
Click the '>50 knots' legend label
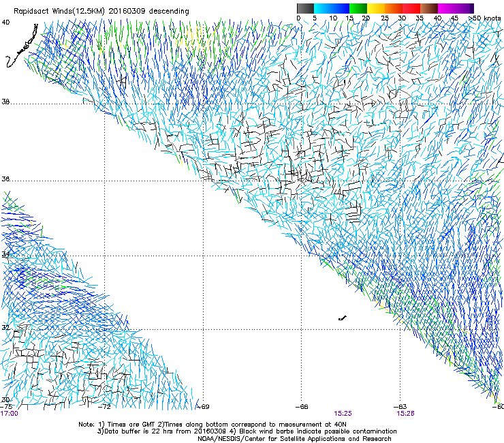484,18
